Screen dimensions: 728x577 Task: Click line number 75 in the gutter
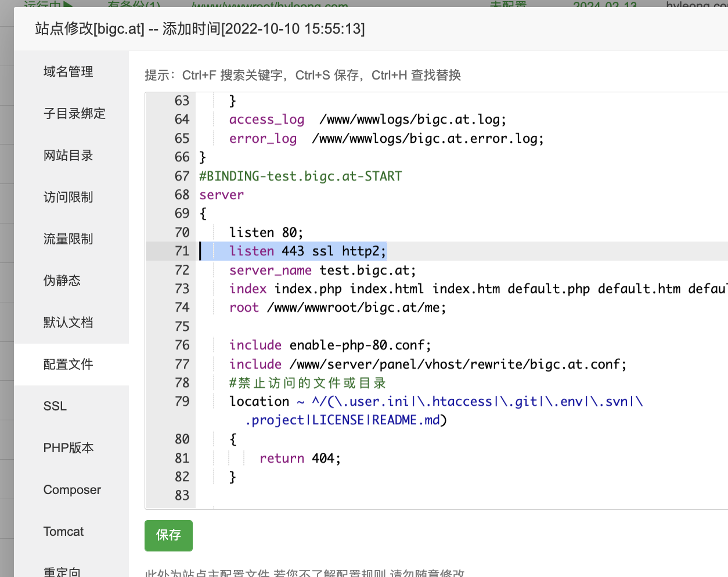point(182,326)
